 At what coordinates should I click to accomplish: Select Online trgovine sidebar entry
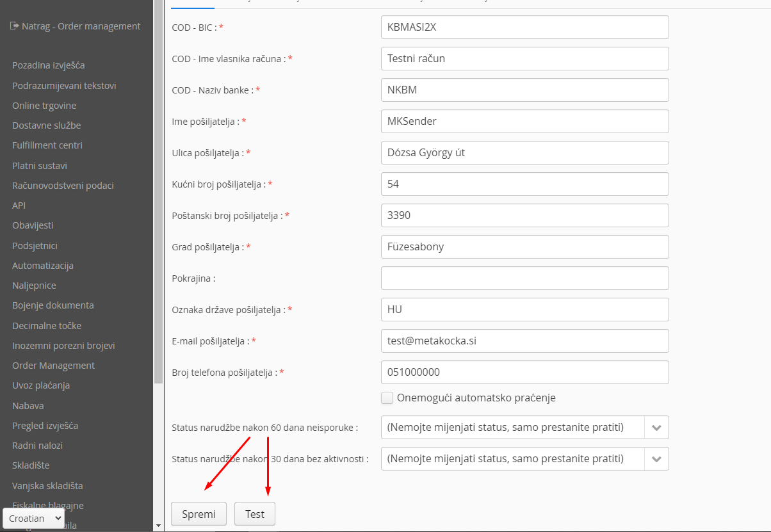click(x=44, y=106)
